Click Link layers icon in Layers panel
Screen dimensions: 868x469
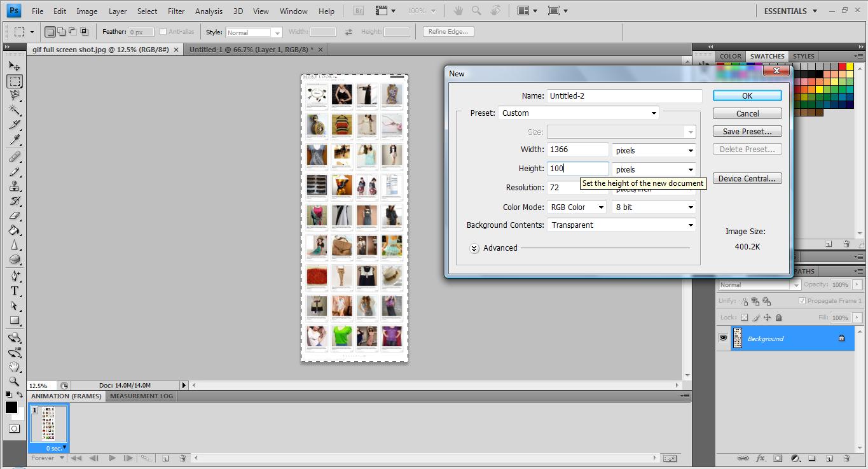(x=743, y=458)
